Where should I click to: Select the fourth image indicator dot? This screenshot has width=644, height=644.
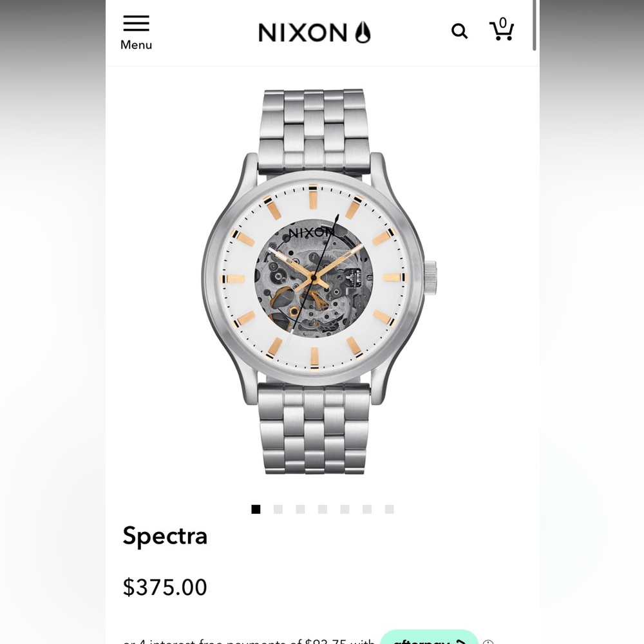(323, 509)
